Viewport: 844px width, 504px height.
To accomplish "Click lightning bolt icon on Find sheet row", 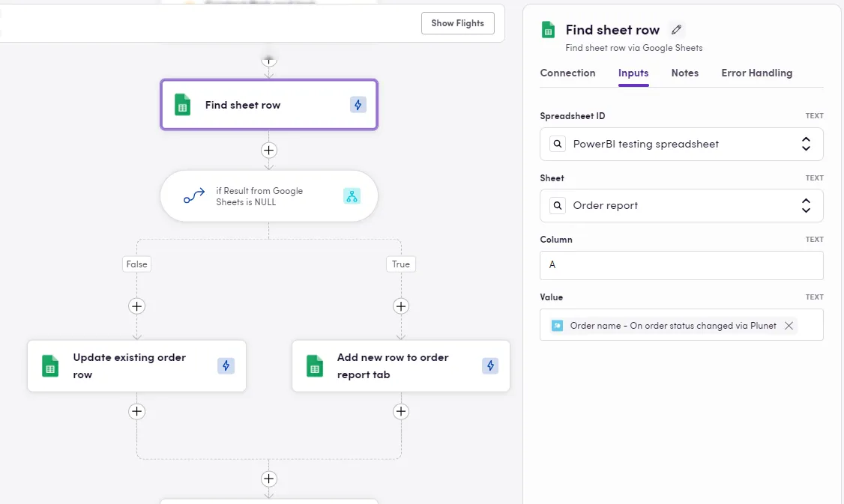I will click(358, 105).
